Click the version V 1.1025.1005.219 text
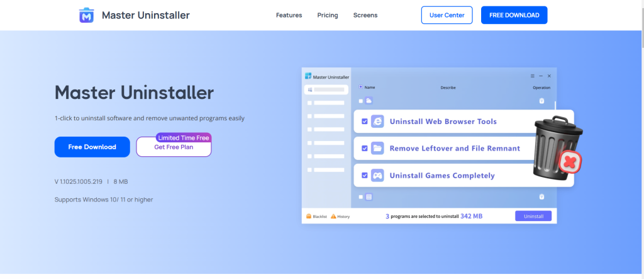The height and width of the screenshot is (279, 644). (79, 181)
